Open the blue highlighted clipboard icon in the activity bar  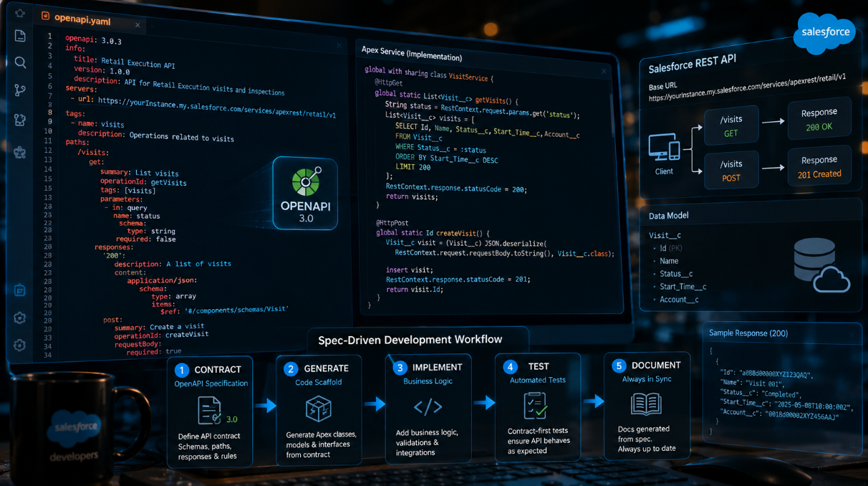[x=20, y=290]
